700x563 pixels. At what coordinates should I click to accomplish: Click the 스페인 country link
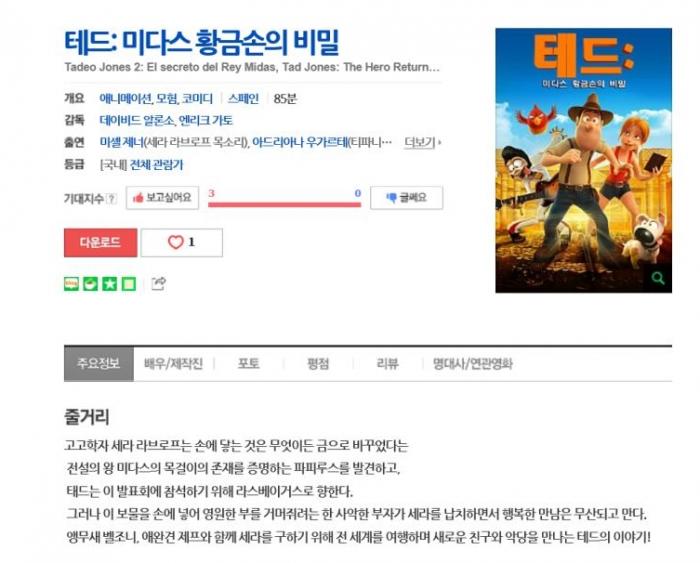click(x=243, y=99)
